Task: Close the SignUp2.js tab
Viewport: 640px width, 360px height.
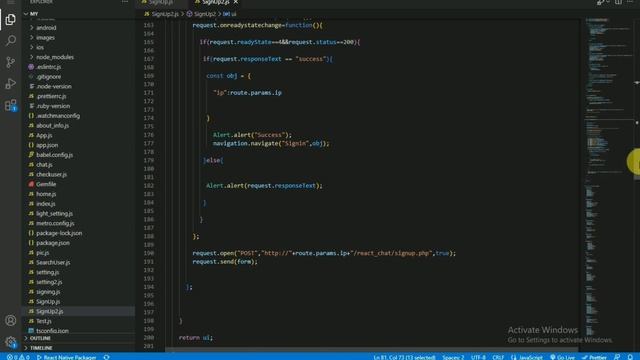Action: [236, 2]
